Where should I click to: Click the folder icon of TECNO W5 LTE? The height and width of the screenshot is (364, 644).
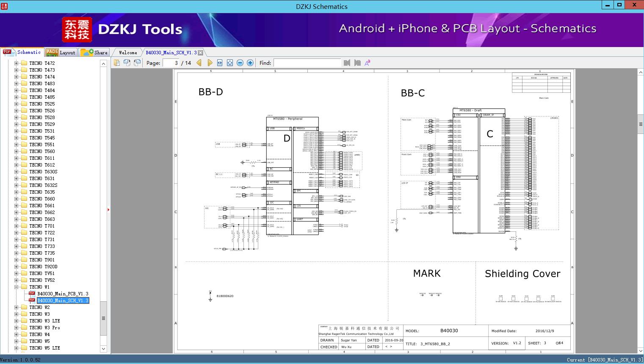(24, 348)
